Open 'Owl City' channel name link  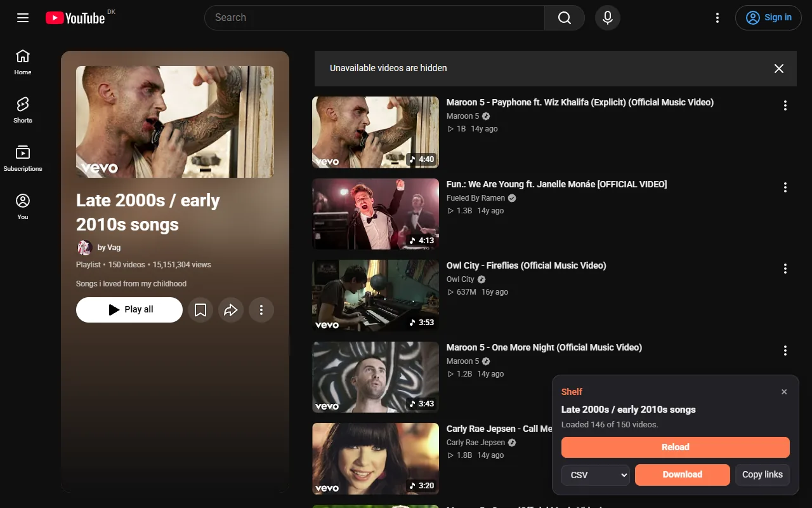coord(461,279)
